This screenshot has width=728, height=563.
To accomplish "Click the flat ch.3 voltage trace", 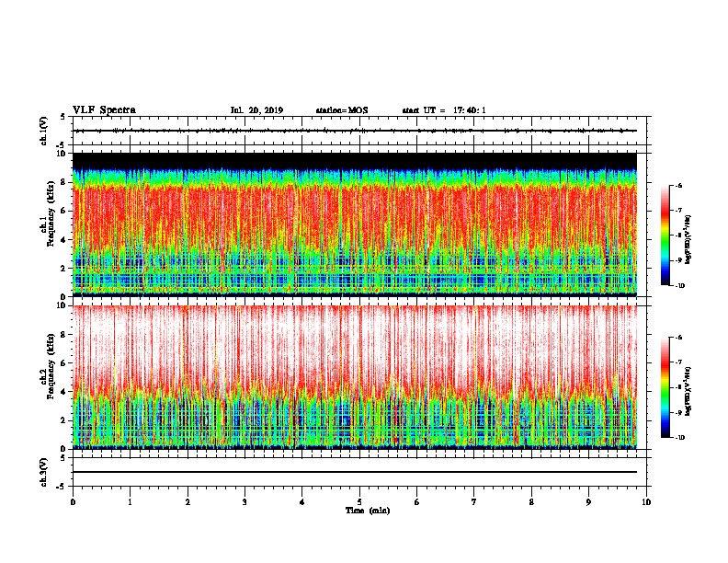I will pos(355,472).
